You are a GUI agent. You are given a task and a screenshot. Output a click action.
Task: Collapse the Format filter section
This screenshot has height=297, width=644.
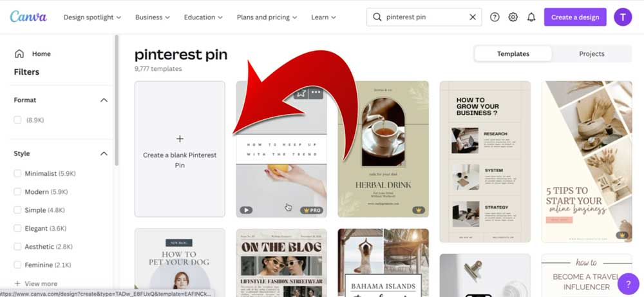pyautogui.click(x=104, y=101)
